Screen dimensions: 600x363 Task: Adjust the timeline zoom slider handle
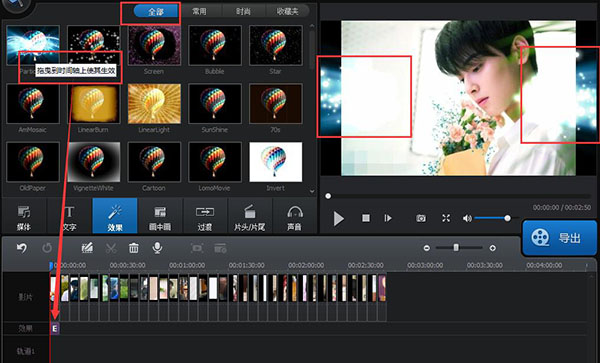pyautogui.click(x=456, y=248)
